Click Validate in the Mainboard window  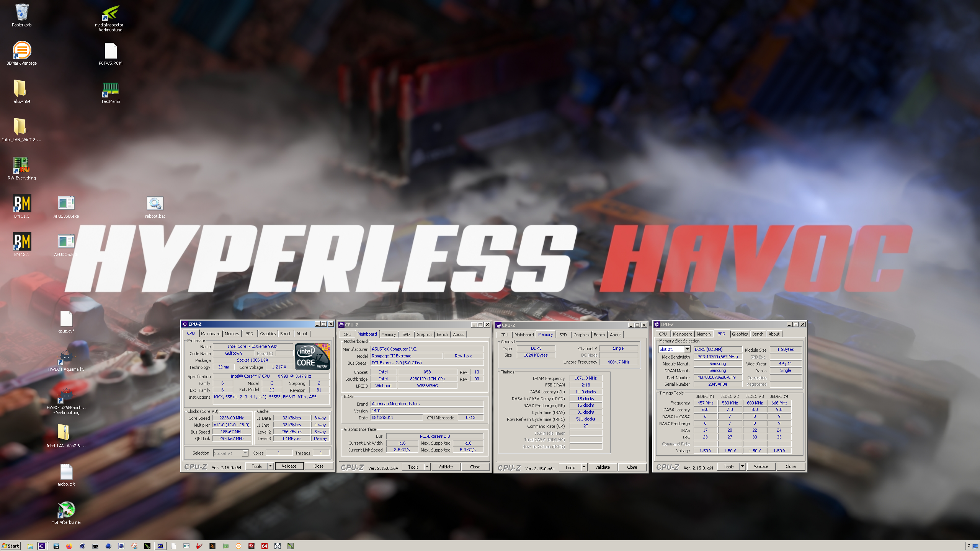pos(446,467)
